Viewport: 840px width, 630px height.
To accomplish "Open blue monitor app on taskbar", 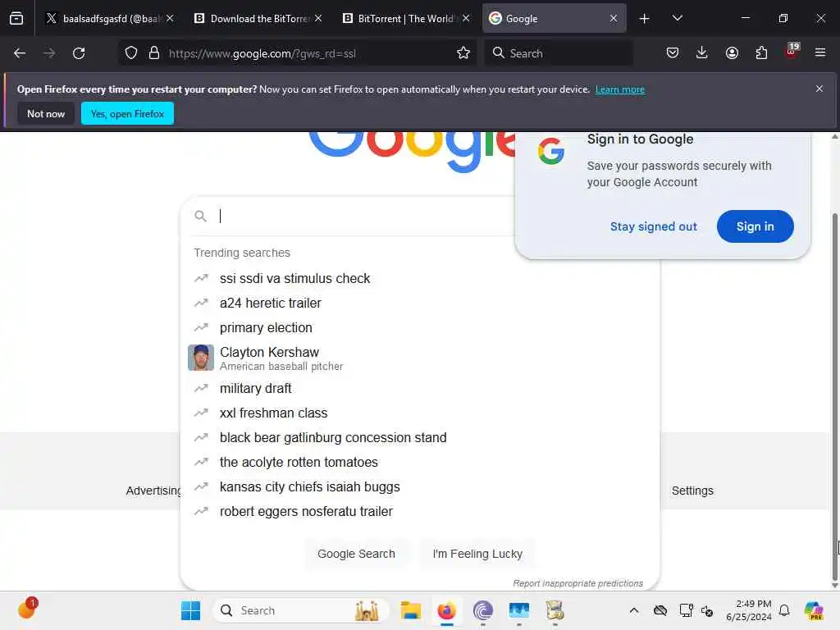I will click(x=519, y=610).
